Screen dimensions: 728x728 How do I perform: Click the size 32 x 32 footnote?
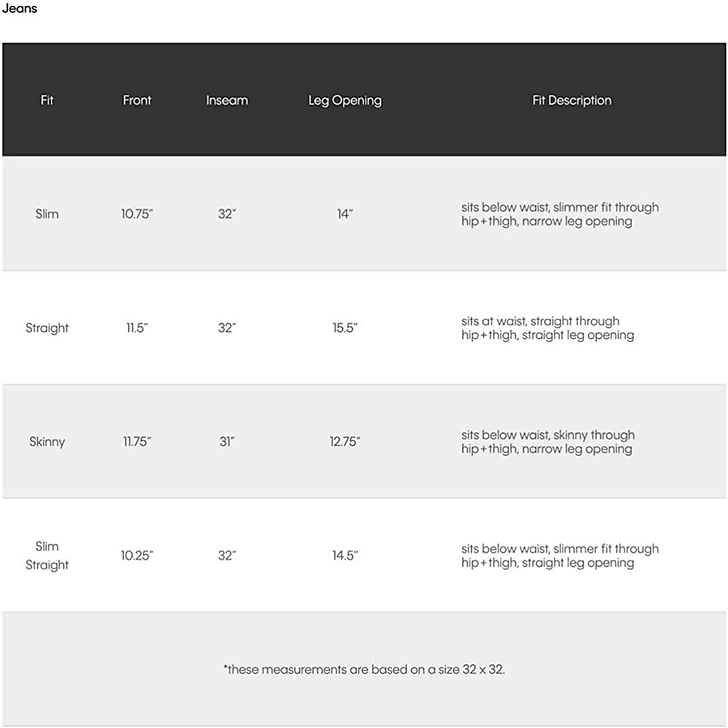pyautogui.click(x=364, y=670)
